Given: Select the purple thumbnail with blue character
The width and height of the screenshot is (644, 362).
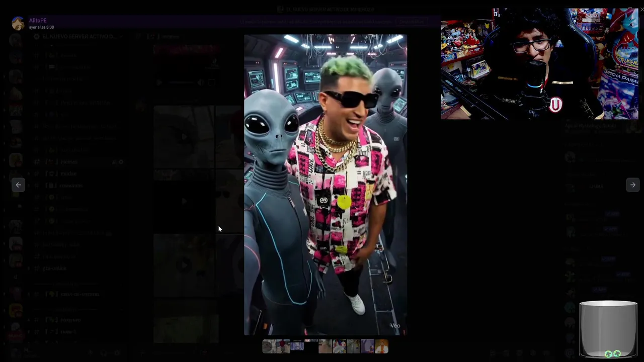Looking at the screenshot, I should click(x=367, y=346).
